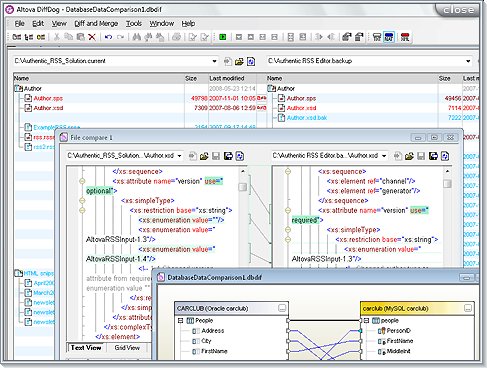Click comparison result icon in Author.sps row
The height and width of the screenshot is (368, 487).
pos(262,98)
